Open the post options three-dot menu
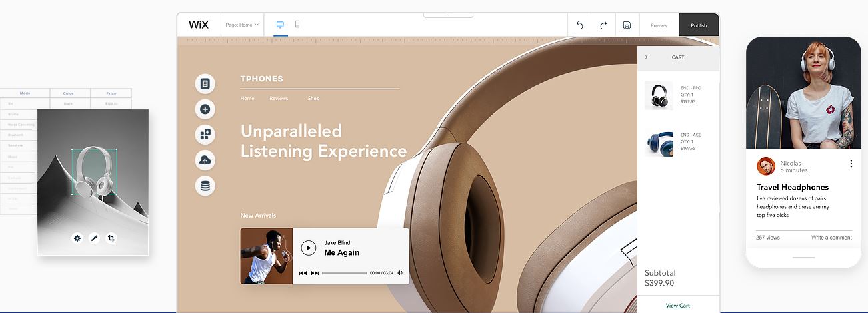The height and width of the screenshot is (313, 868). pos(851,164)
